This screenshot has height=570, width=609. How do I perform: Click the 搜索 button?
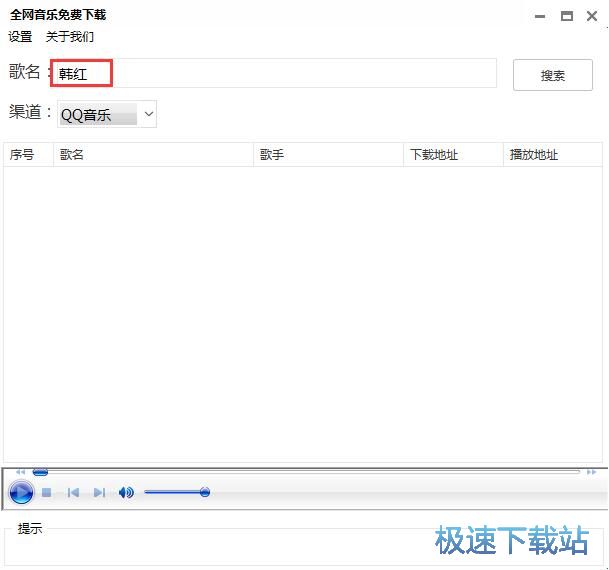[x=553, y=75]
